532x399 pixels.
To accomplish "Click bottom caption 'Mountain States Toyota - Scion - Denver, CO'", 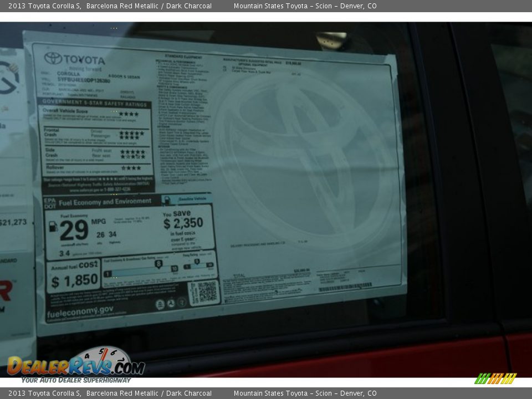I will (305, 393).
